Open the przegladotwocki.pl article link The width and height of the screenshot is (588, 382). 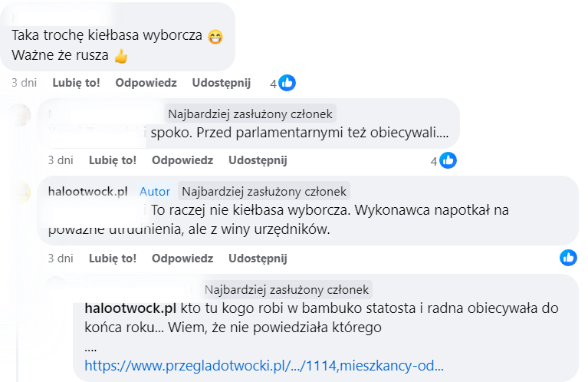coord(264,366)
